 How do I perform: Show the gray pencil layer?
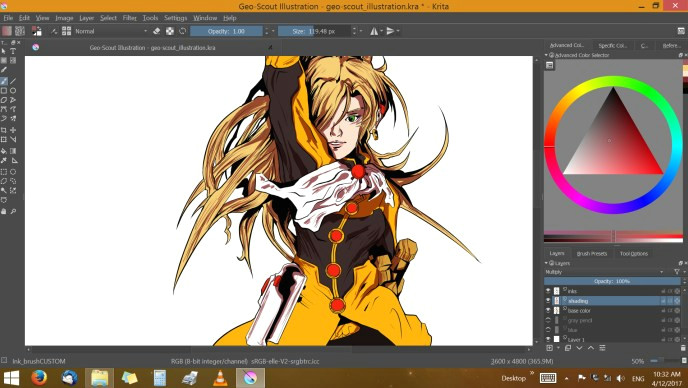(548, 320)
